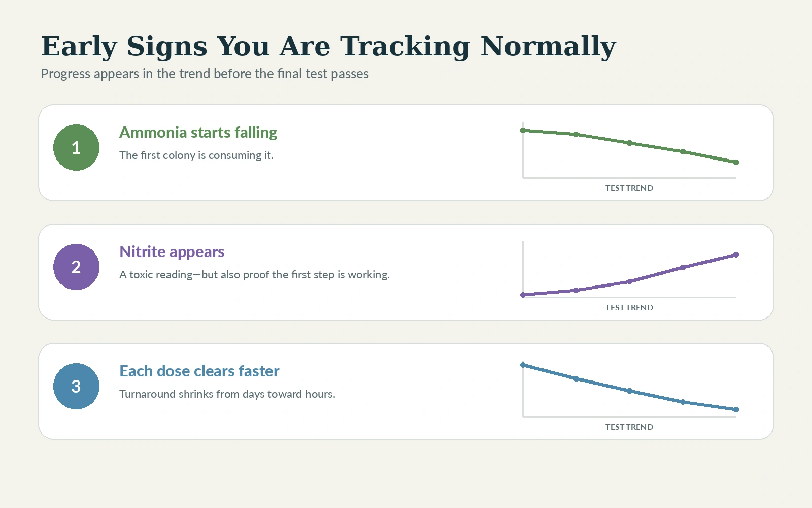This screenshot has height=508, width=812.
Task: Click the middle point on green ammonia trend
Action: point(629,143)
